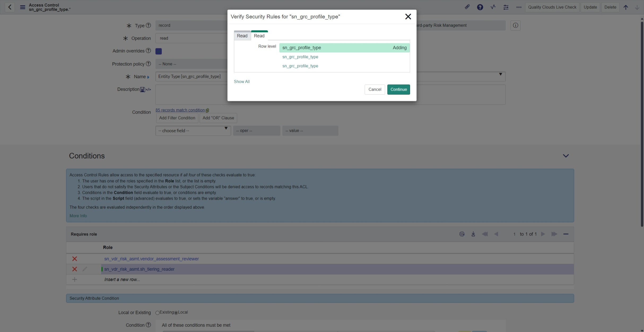The image size is (644, 332).
Task: Click the Show All link
Action: [242, 82]
